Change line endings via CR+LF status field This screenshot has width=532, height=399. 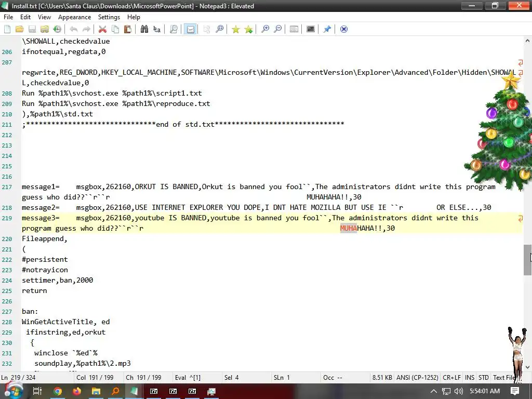coord(451,378)
